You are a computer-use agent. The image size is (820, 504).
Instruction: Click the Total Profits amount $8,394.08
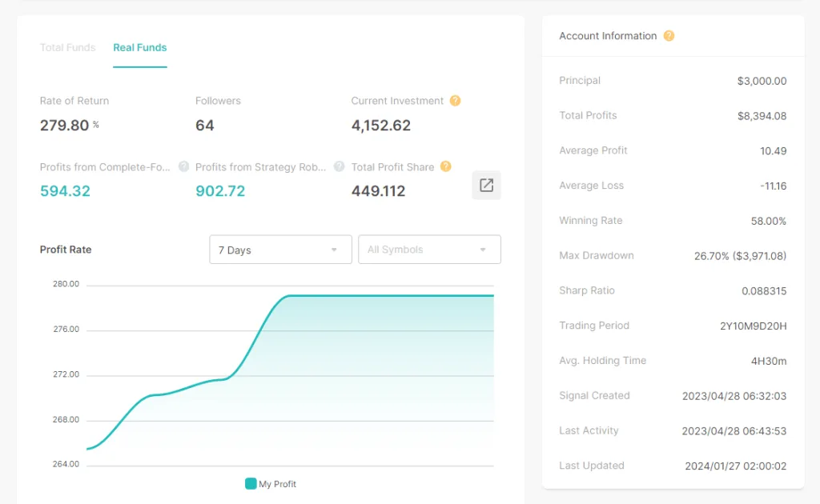pyautogui.click(x=762, y=116)
